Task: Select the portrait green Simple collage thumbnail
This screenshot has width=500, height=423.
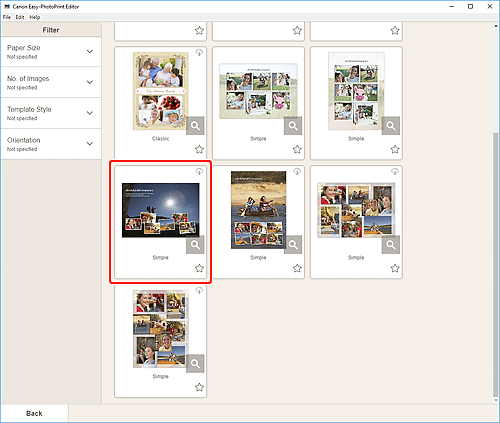Action: tap(356, 91)
